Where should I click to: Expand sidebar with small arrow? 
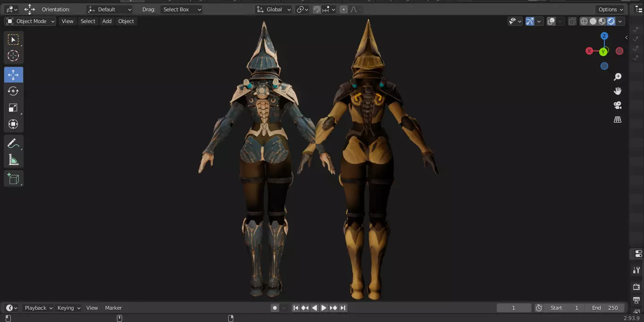click(x=626, y=37)
